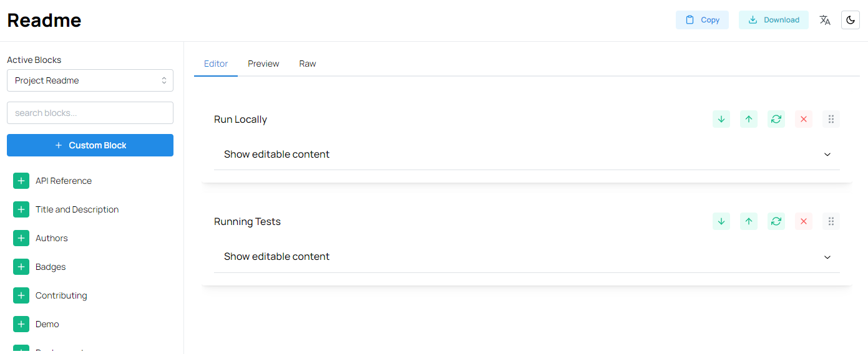Add the Badges block

pyautogui.click(x=21, y=267)
